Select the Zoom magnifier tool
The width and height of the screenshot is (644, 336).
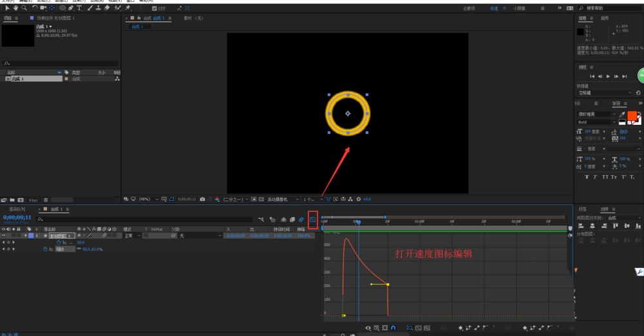click(24, 8)
